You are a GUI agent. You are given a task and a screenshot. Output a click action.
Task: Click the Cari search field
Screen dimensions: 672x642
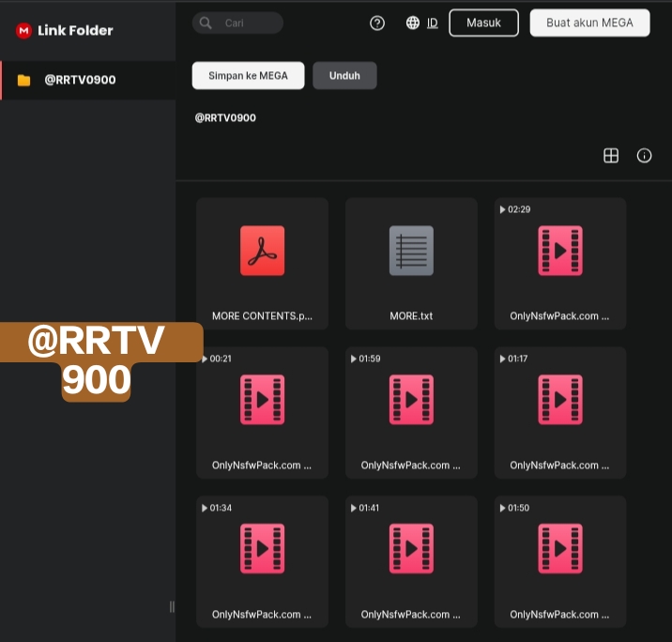click(237, 23)
